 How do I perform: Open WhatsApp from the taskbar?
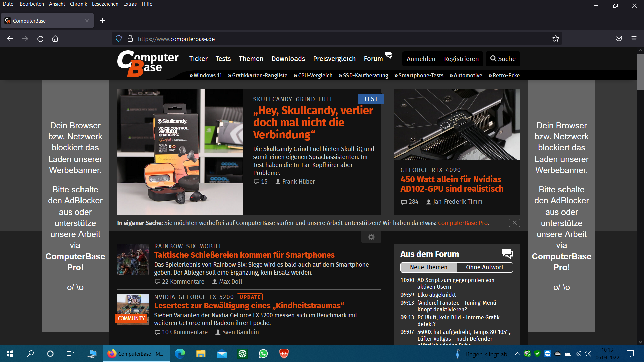263,354
